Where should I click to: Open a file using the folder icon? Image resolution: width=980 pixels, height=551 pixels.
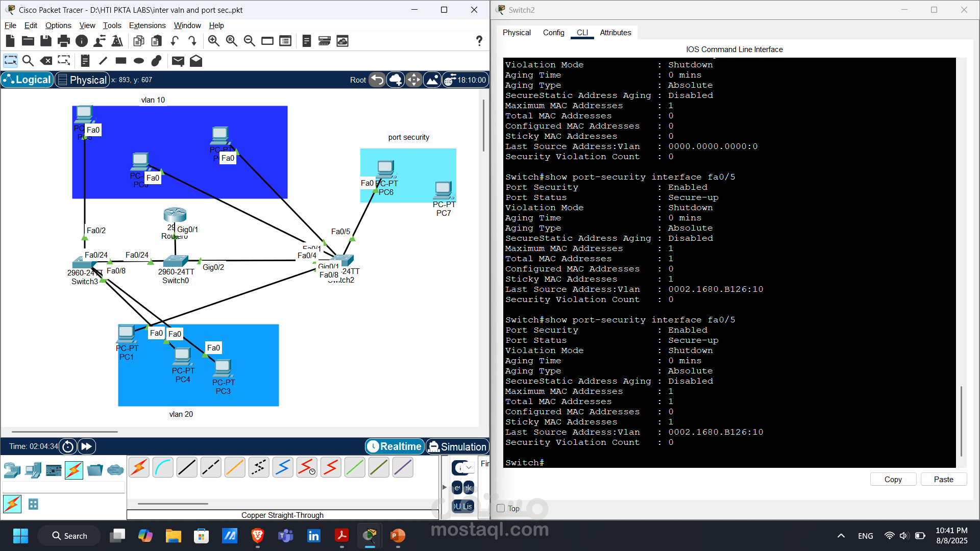[28, 41]
